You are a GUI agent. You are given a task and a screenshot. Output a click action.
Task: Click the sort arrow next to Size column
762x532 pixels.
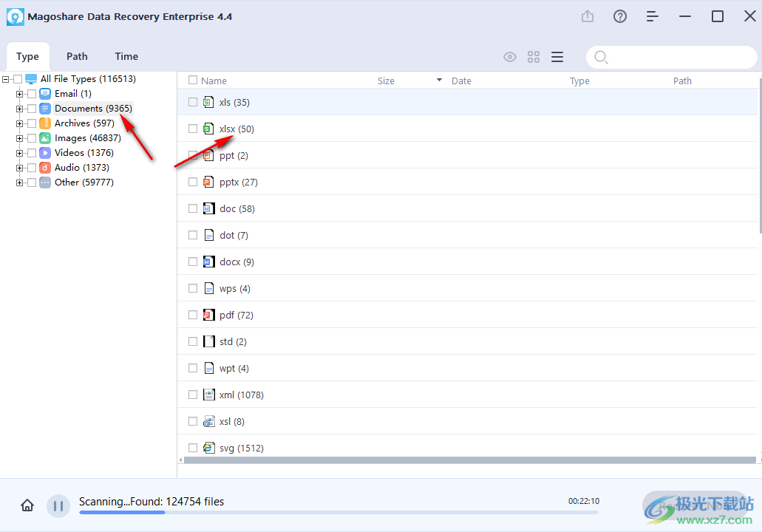(439, 80)
